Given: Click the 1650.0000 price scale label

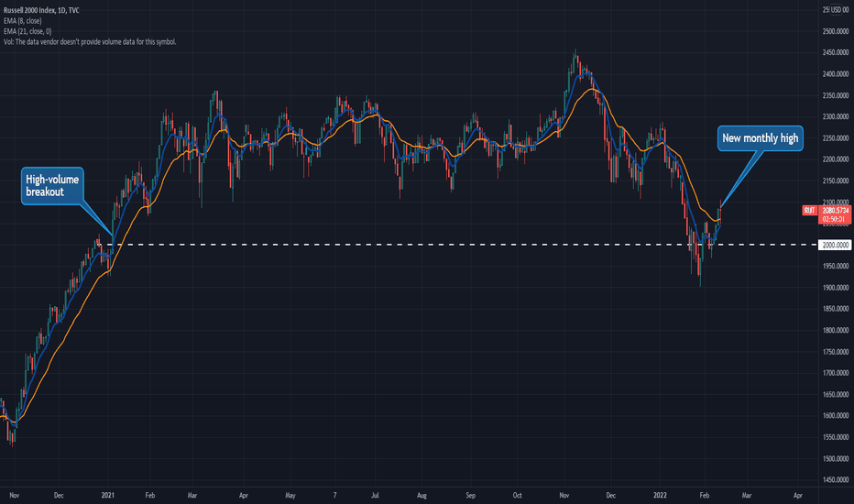Looking at the screenshot, I should coord(836,394).
